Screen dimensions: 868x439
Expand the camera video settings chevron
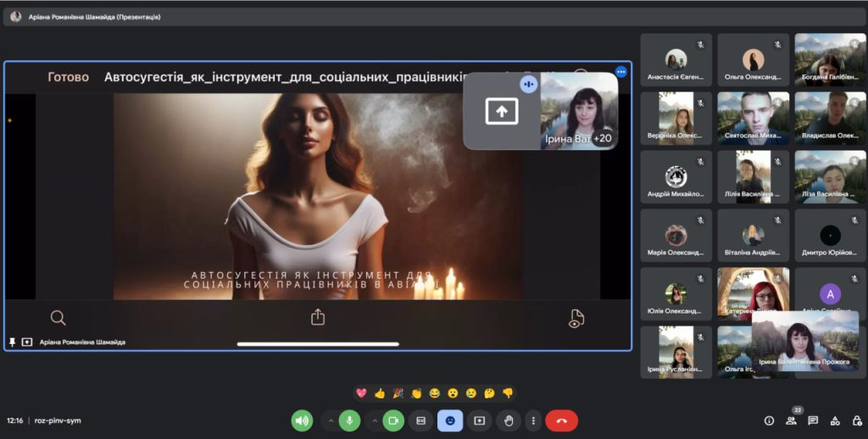coord(374,420)
